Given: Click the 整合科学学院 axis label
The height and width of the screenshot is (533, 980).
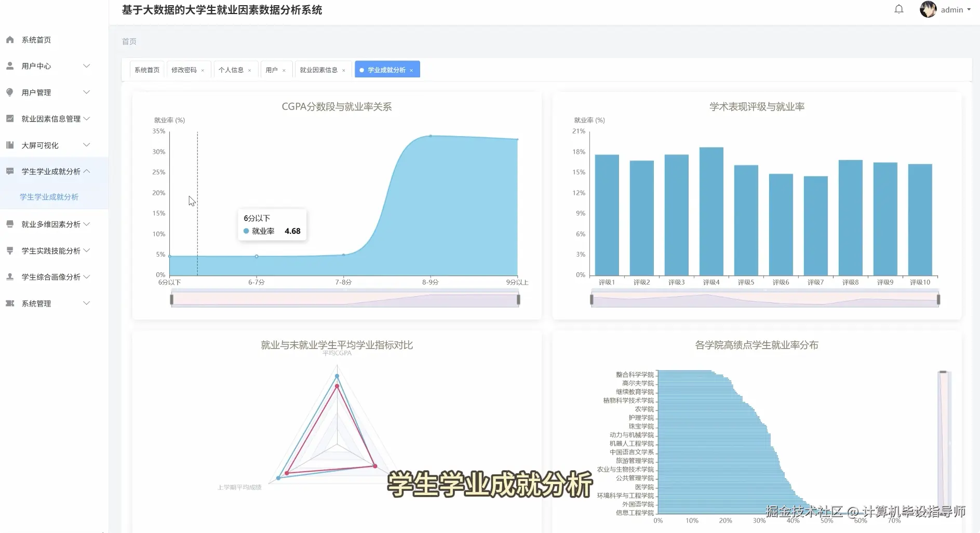Looking at the screenshot, I should tap(635, 375).
